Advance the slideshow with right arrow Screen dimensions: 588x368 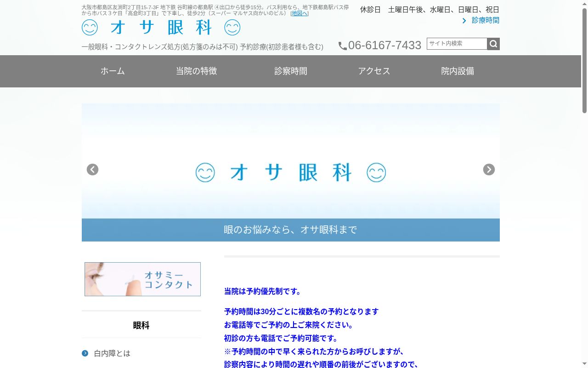point(489,170)
